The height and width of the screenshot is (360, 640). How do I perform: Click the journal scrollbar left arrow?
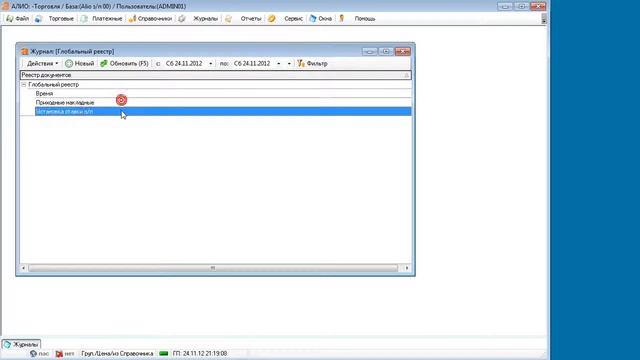tap(24, 268)
